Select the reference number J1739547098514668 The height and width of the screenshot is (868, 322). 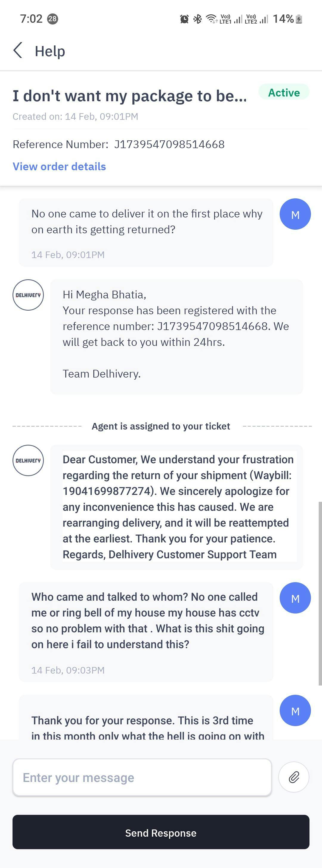169,144
